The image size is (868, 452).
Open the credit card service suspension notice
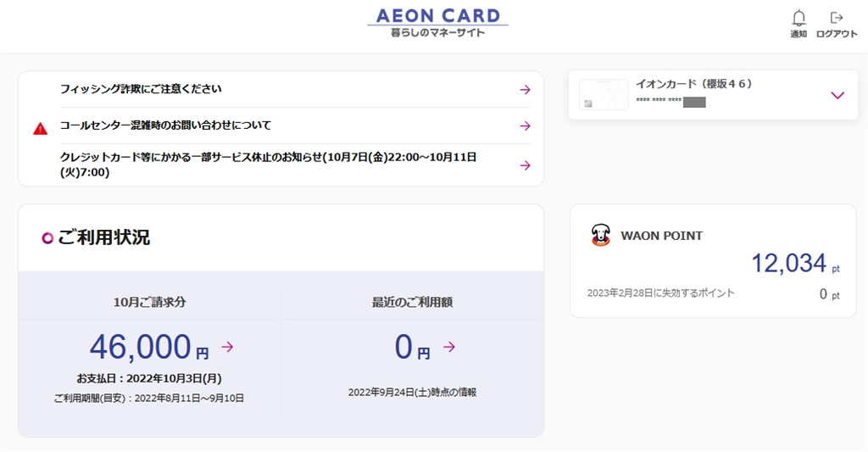[x=268, y=165]
